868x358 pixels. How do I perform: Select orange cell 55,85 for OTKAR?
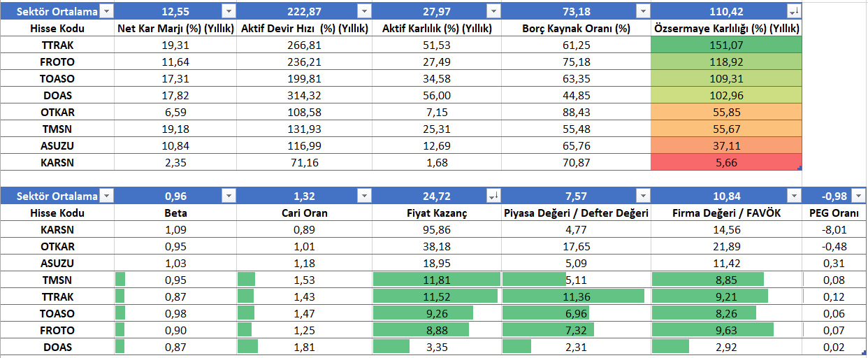726,112
